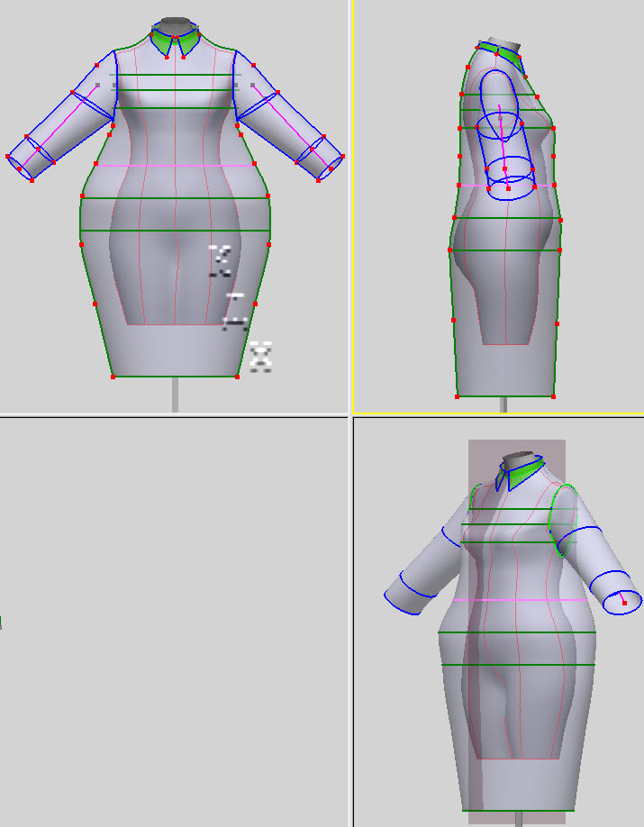Select lower green hip line in side view
The width and height of the screenshot is (644, 827).
504,250
